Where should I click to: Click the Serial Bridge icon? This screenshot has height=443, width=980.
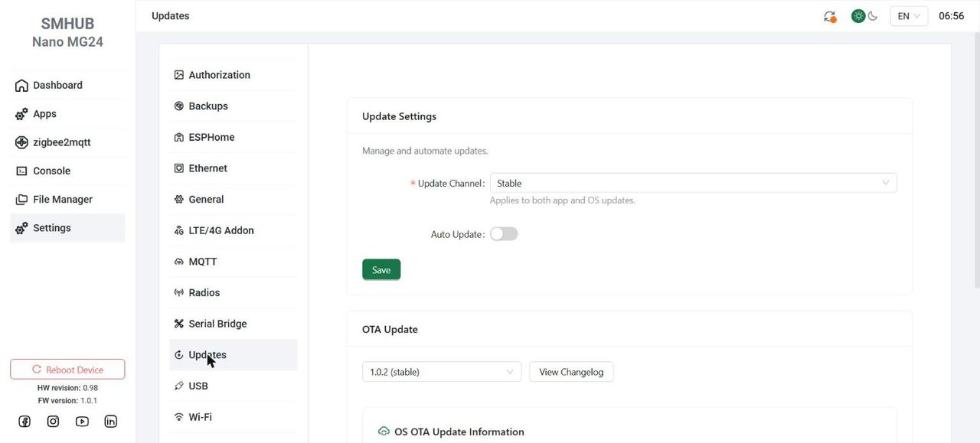tap(179, 324)
